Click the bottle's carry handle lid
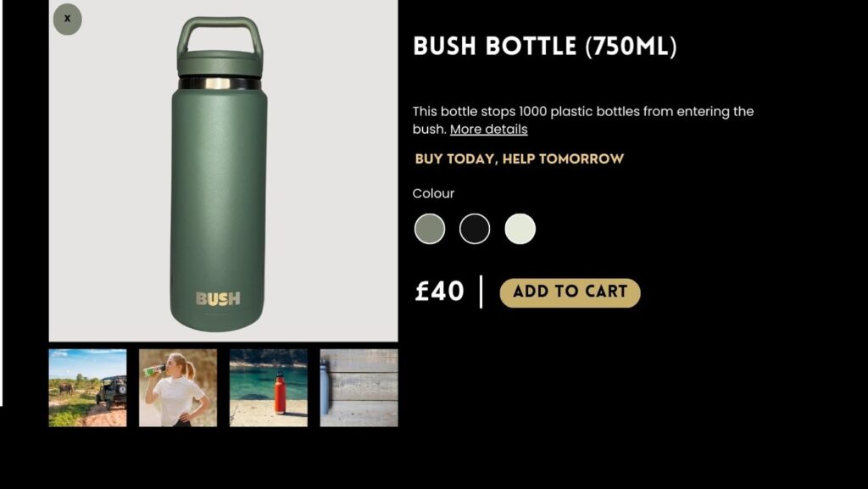The height and width of the screenshot is (489, 868). (x=220, y=47)
